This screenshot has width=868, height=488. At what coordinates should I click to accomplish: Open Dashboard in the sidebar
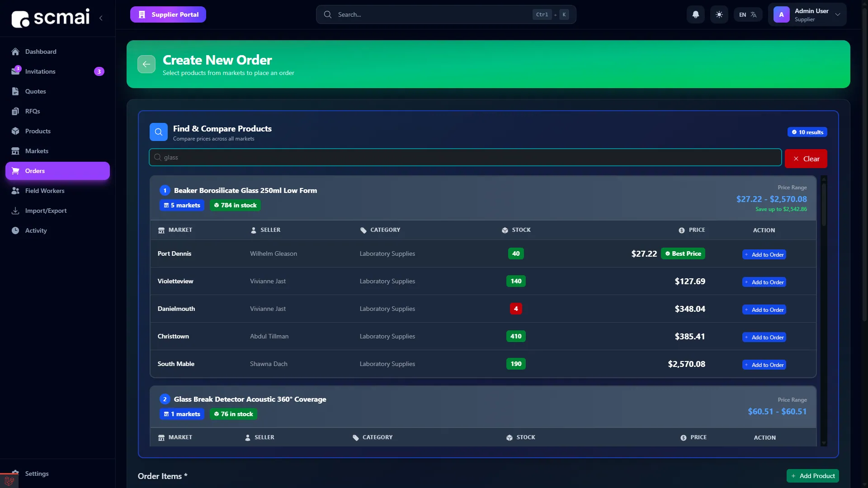pyautogui.click(x=57, y=52)
